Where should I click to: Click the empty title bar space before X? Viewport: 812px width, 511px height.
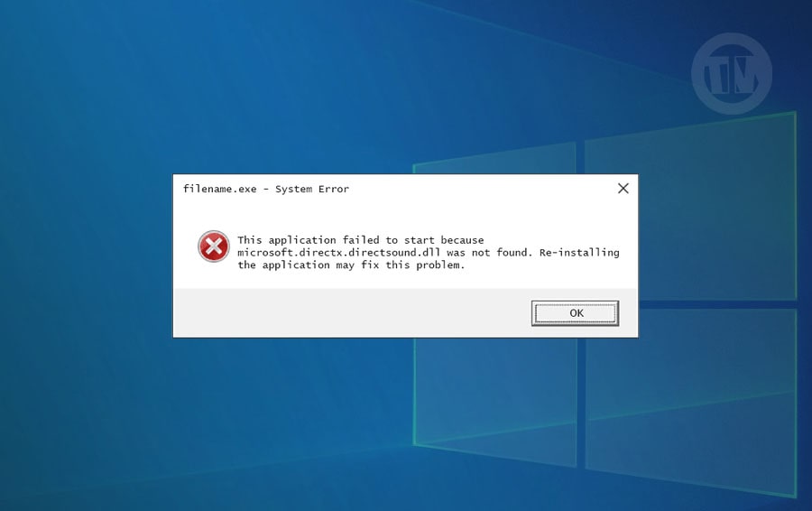pos(482,189)
